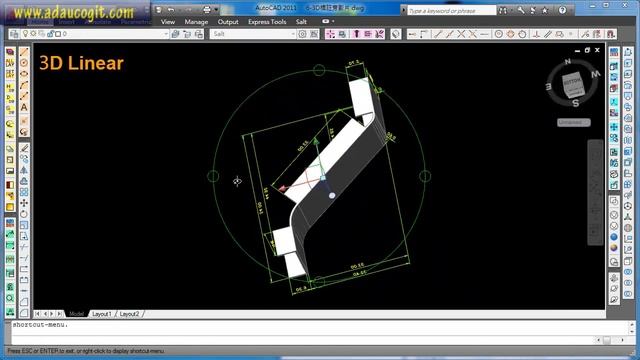Viewport: 640px width, 360px height.
Task: Toggle layer 0 on/off lightbulb
Action: [x=26, y=34]
